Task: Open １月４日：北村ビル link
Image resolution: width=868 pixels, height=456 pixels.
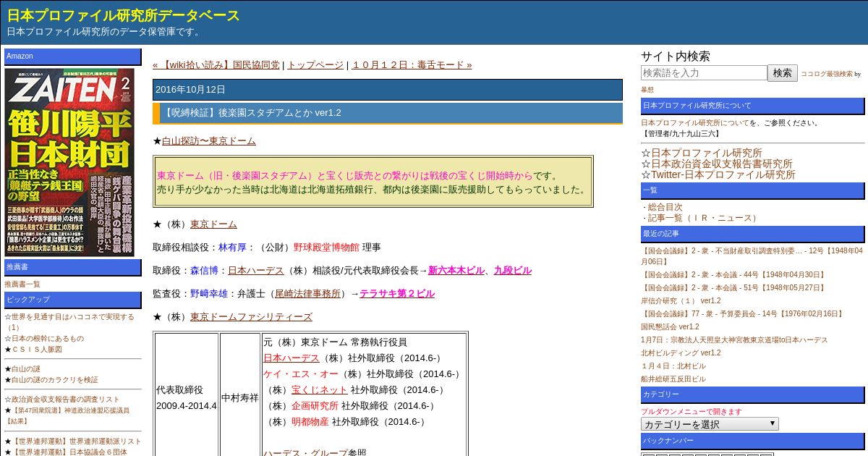Action: click(x=673, y=366)
